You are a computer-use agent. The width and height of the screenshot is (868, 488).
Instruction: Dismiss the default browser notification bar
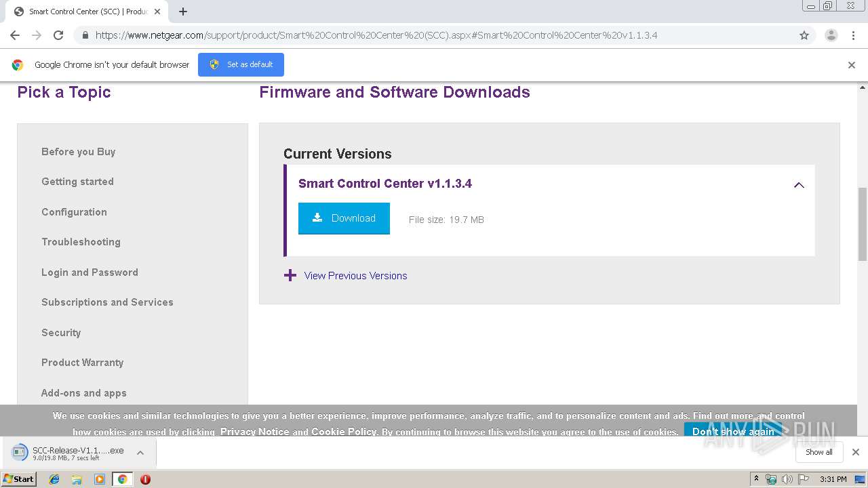click(852, 65)
